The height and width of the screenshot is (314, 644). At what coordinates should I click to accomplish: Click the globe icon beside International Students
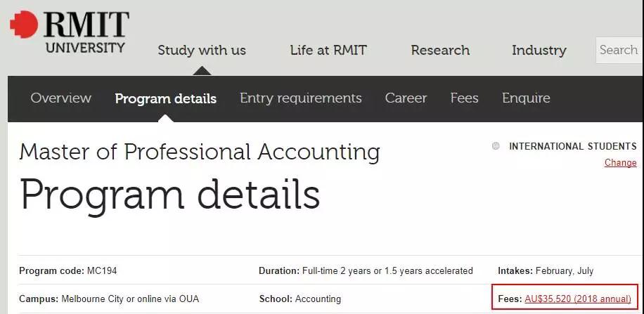(x=496, y=146)
